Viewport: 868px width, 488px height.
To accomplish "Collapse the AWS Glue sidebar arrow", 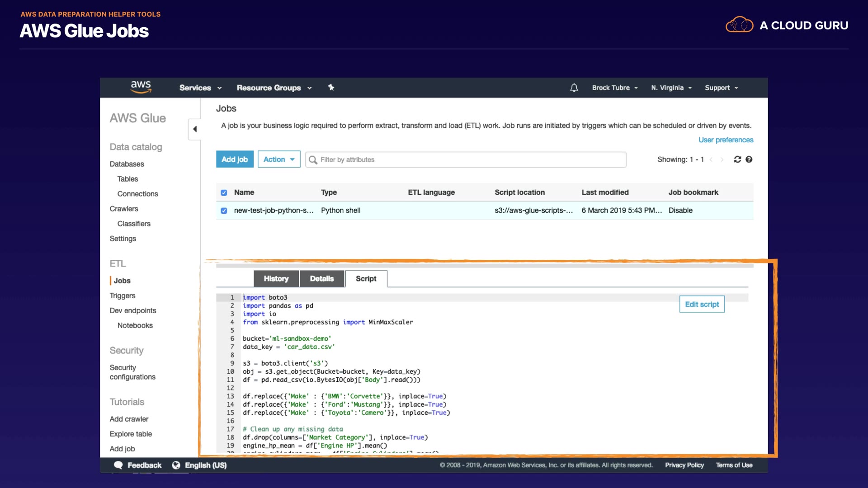I will point(195,129).
